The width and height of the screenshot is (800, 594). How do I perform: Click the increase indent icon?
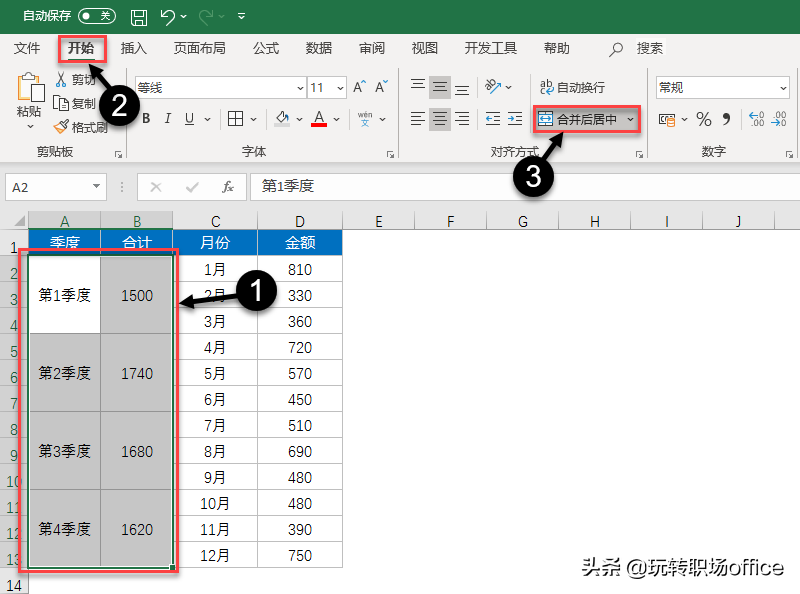(517, 119)
